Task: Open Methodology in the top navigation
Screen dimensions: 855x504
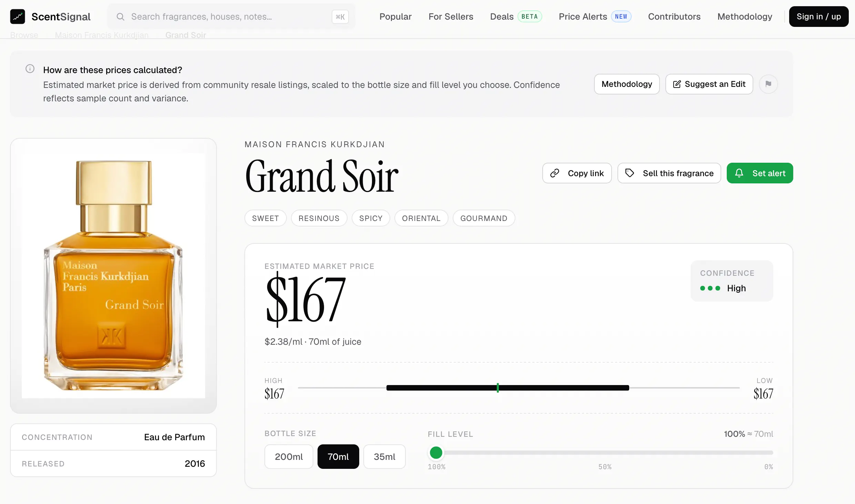Action: coord(745,17)
